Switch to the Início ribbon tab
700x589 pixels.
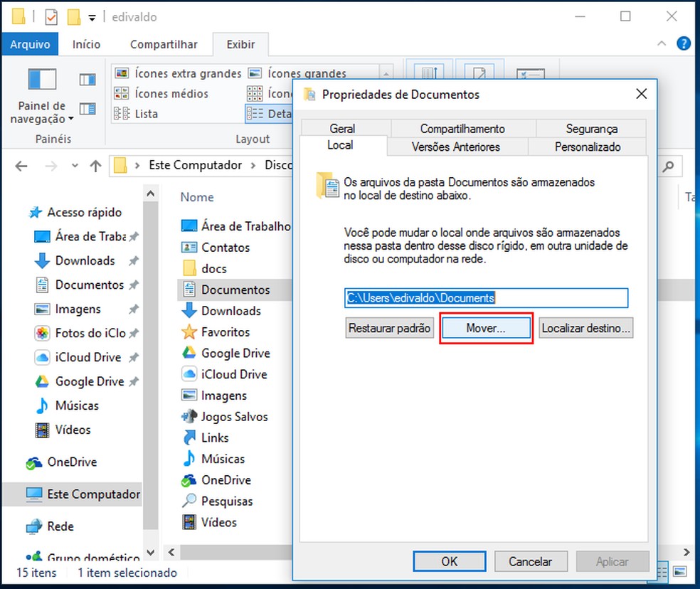click(x=86, y=44)
